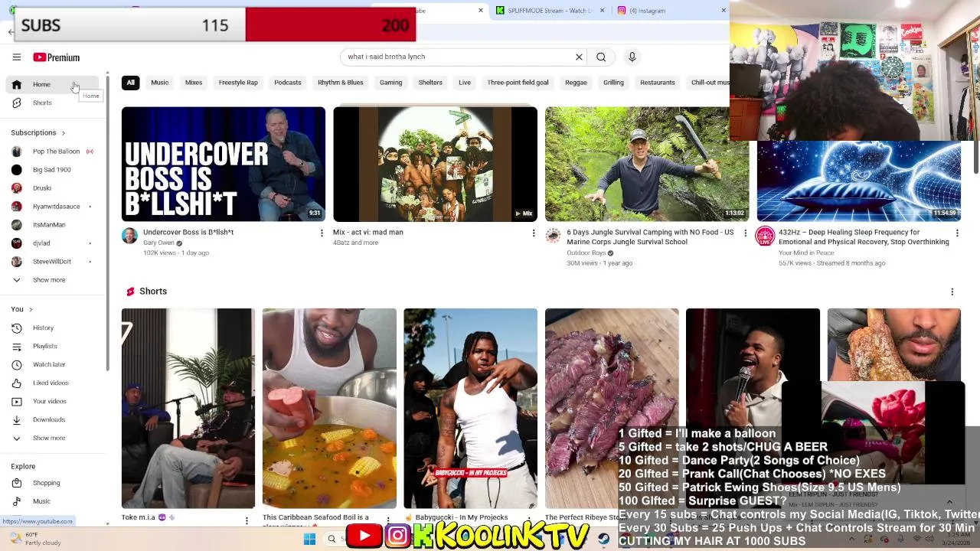Screen dimensions: 980x551
Task: Open ItsManMan subscription
Action: coord(52,225)
